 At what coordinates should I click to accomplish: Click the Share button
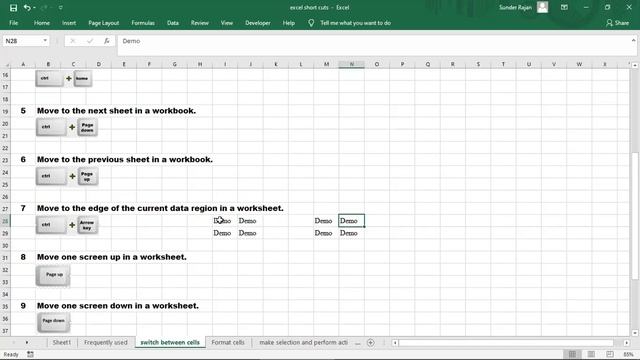(x=618, y=23)
